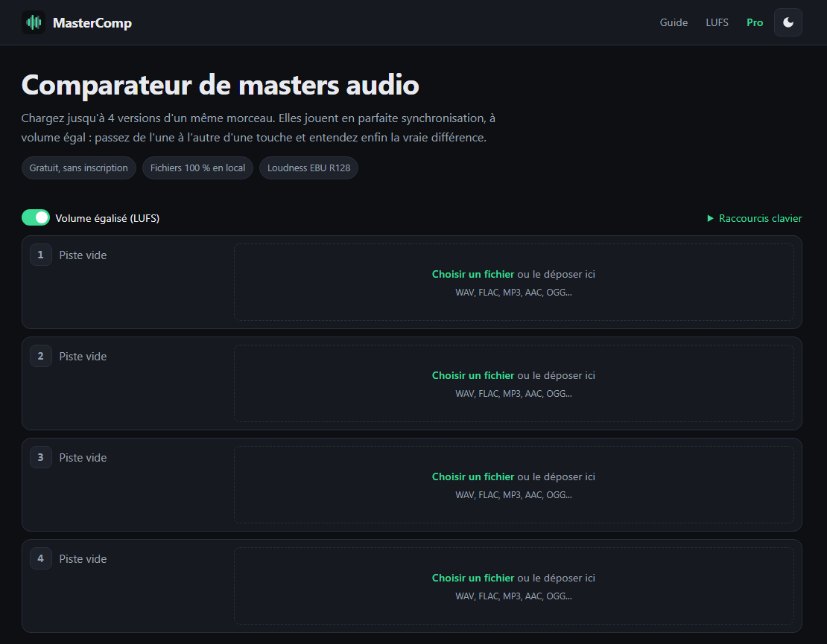827x644 pixels.
Task: Click the MasterComp brand name
Action: [x=92, y=23]
